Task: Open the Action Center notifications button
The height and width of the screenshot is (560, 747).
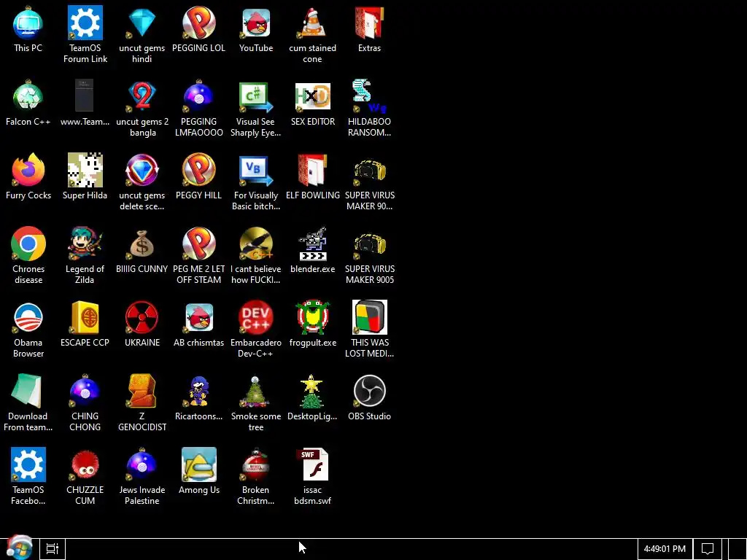Action: (708, 549)
